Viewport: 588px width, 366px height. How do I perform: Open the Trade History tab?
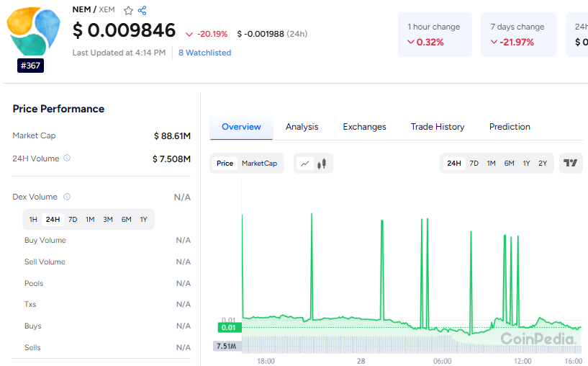coord(438,127)
